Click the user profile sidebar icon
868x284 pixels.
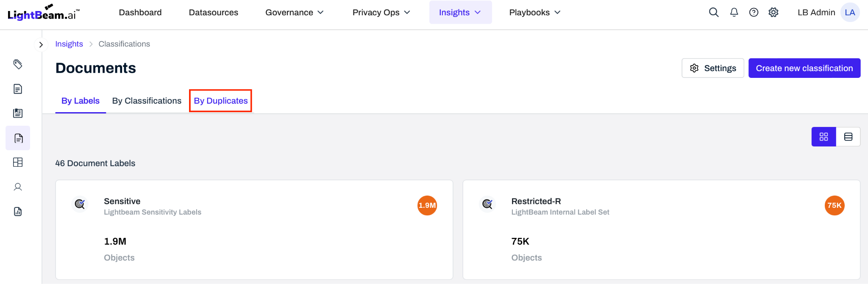click(x=18, y=187)
